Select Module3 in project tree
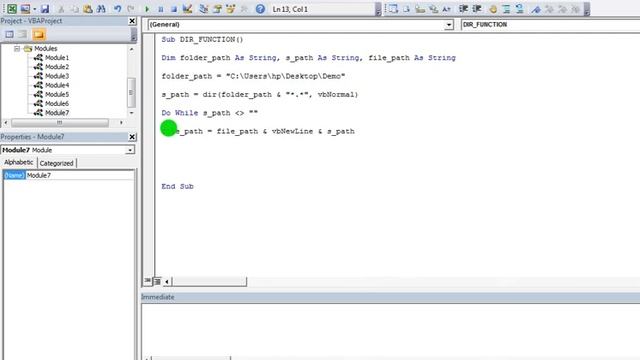 [x=57, y=76]
